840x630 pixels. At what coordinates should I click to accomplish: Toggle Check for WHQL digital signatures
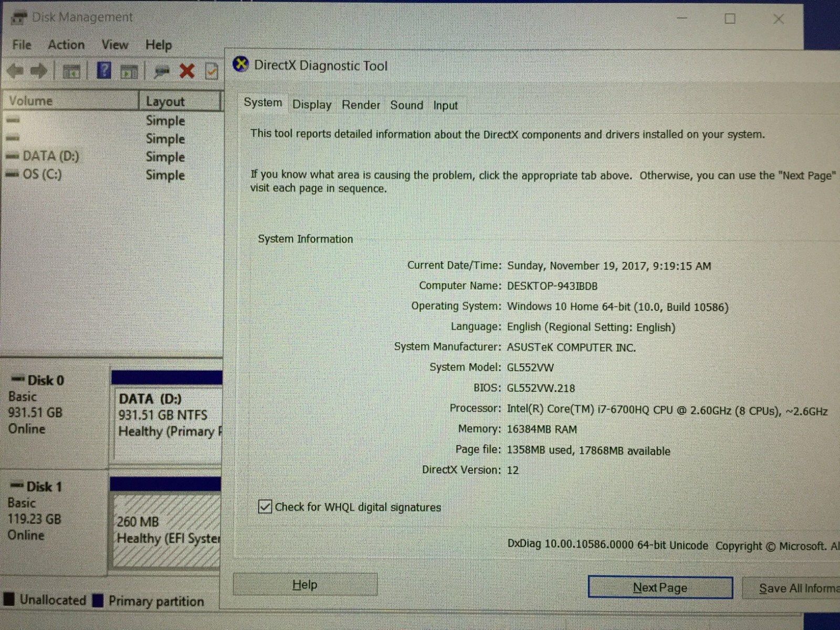click(265, 507)
